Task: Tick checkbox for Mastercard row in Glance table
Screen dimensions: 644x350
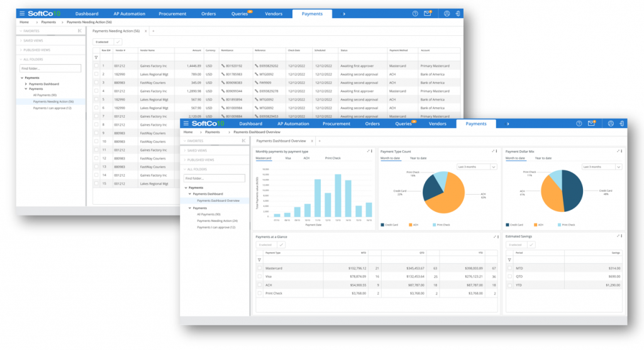Action: (260, 268)
